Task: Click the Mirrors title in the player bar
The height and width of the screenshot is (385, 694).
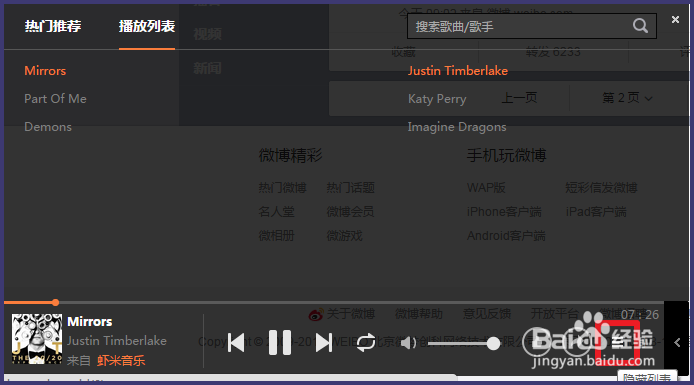Action: (89, 322)
